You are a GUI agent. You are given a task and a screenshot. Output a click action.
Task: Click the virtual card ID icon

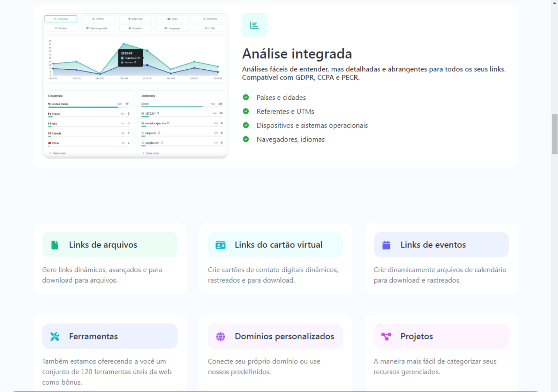click(220, 245)
